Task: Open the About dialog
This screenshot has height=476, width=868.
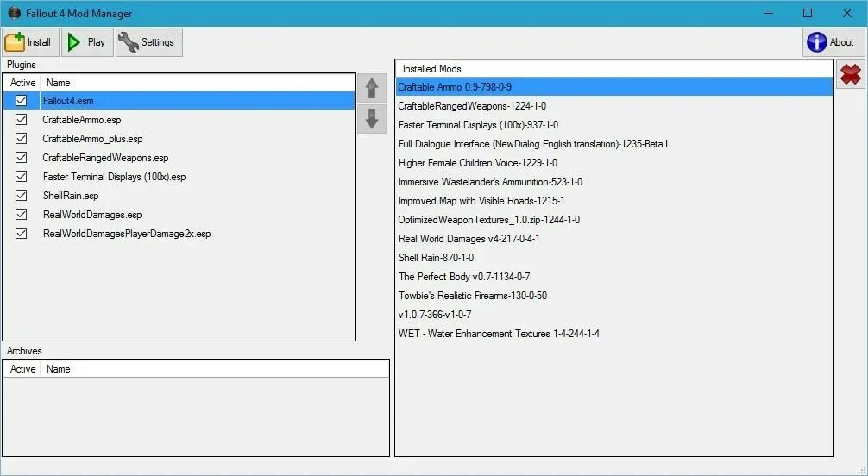Action: (833, 42)
